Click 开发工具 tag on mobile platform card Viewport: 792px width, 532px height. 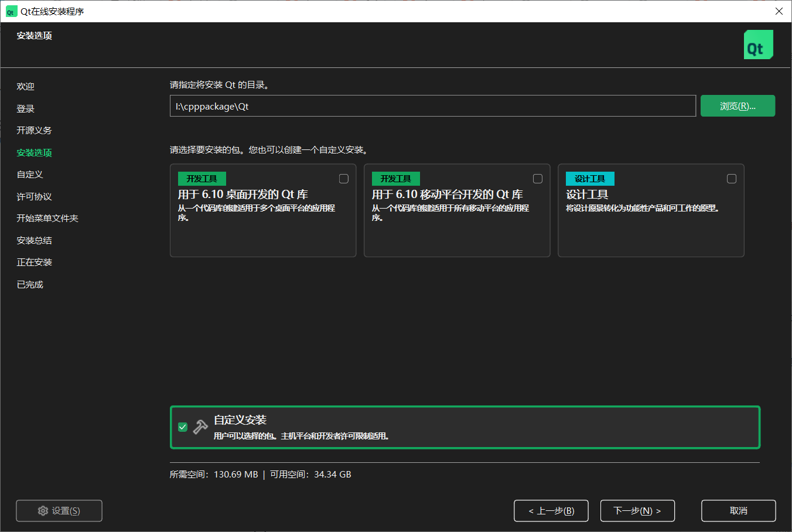(x=396, y=179)
